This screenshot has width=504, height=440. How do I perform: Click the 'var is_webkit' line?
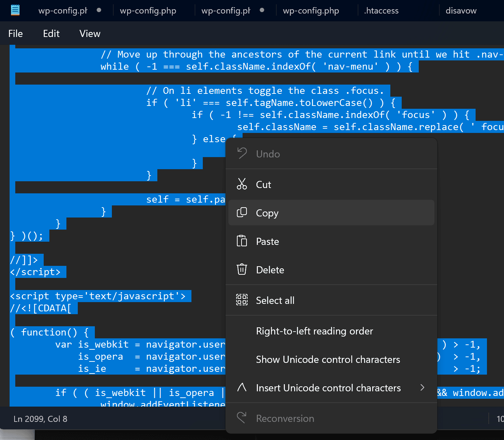140,344
